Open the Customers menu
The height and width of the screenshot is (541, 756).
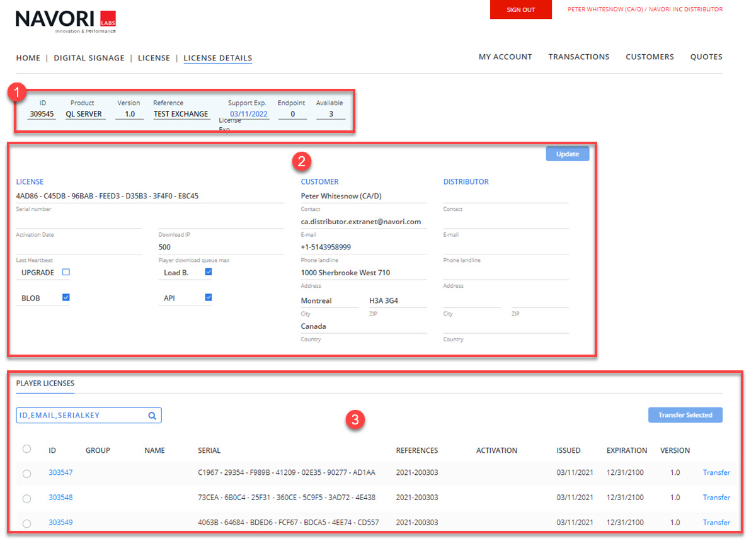[650, 57]
